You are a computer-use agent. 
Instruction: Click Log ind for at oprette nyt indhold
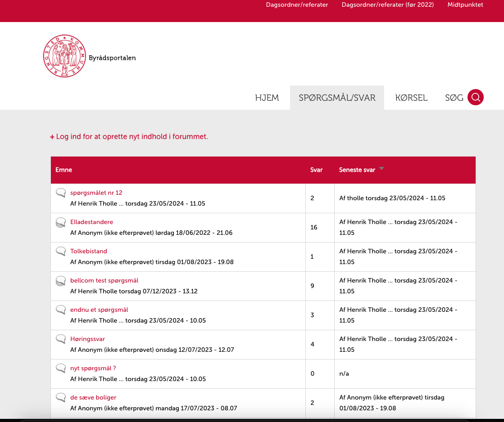click(x=132, y=137)
